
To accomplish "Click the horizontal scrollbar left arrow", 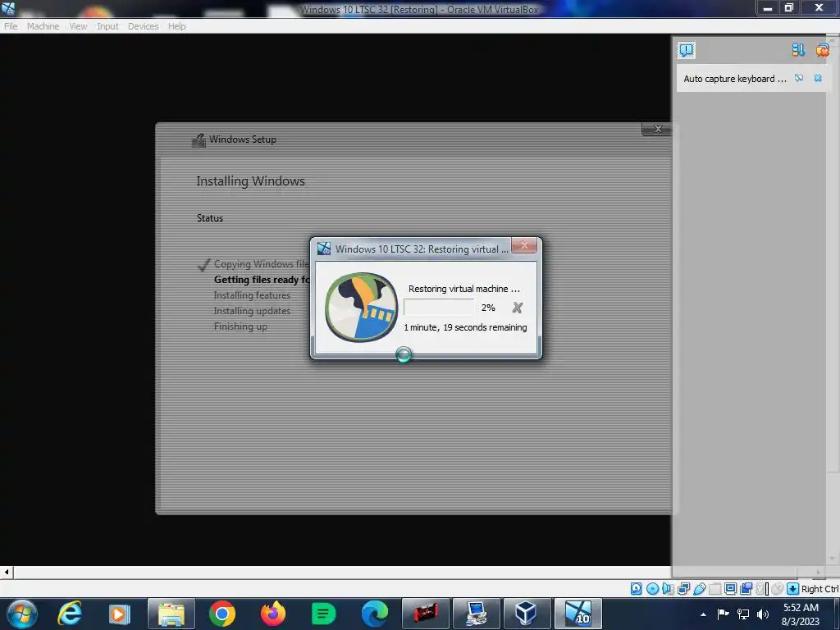I will (7, 572).
